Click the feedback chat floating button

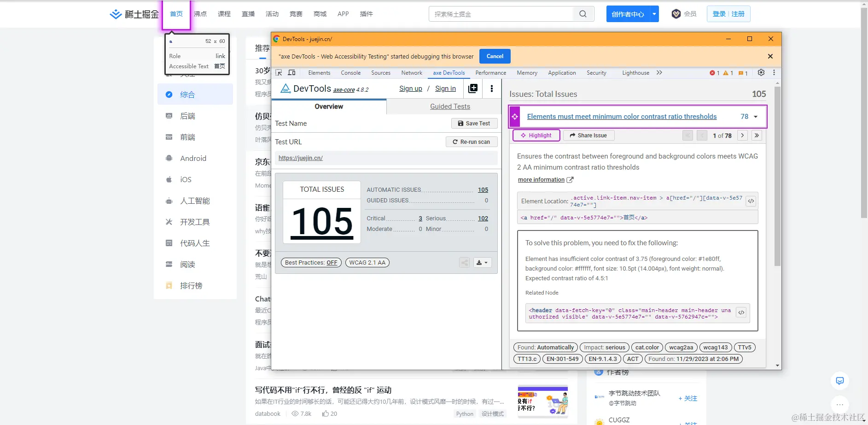[x=840, y=381]
